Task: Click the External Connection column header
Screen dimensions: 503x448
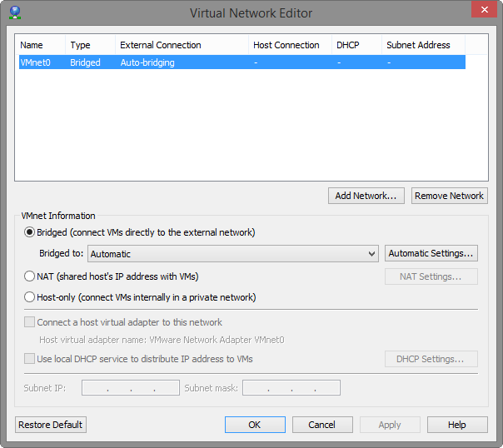Action: point(182,45)
